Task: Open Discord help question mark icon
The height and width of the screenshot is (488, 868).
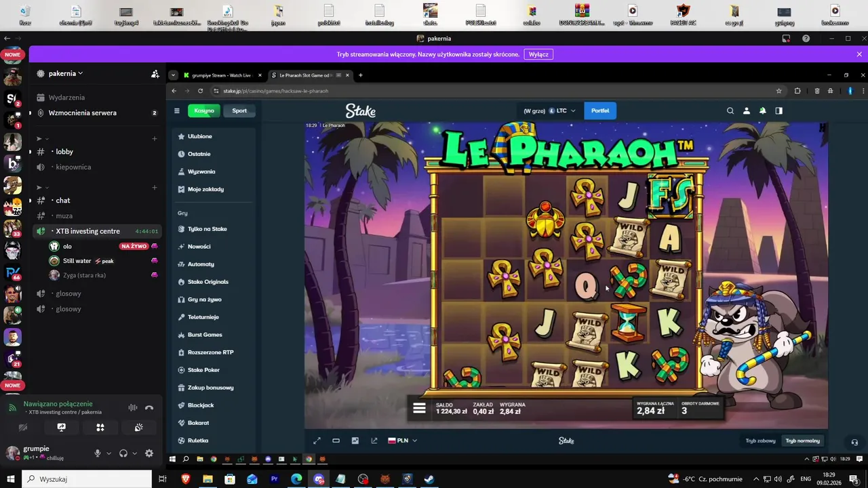Action: click(x=806, y=39)
